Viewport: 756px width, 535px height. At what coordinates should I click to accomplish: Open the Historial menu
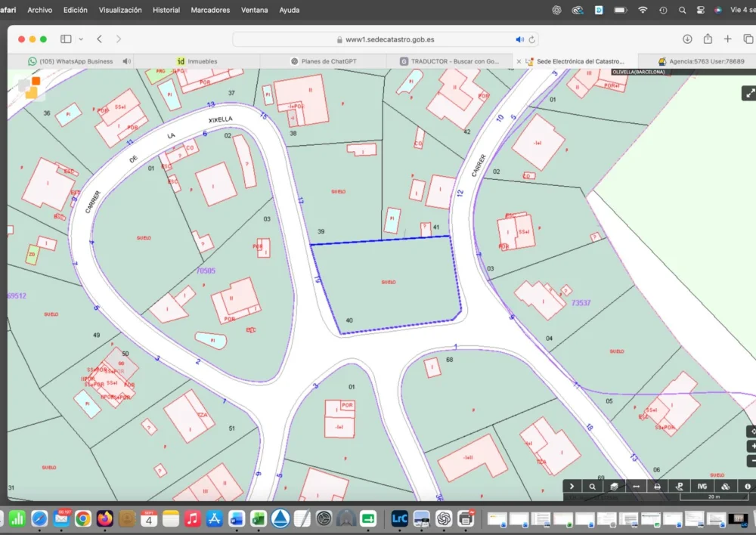(166, 10)
